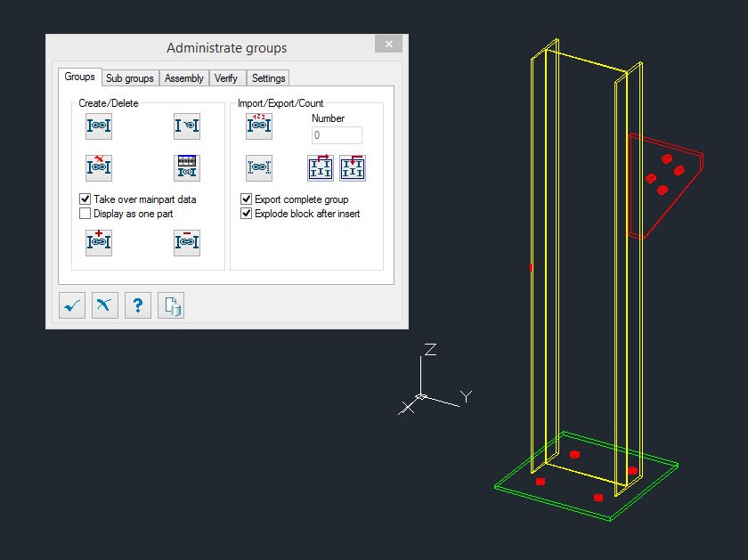Click the minus icon to remove group element
Image resolution: width=748 pixels, height=560 pixels.
186,242
